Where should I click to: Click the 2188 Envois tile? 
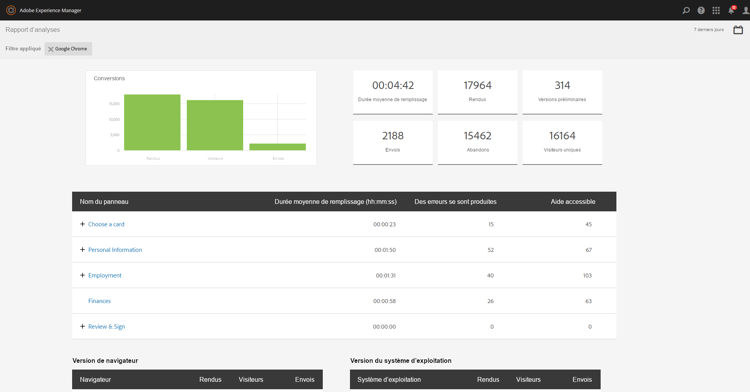(x=393, y=142)
